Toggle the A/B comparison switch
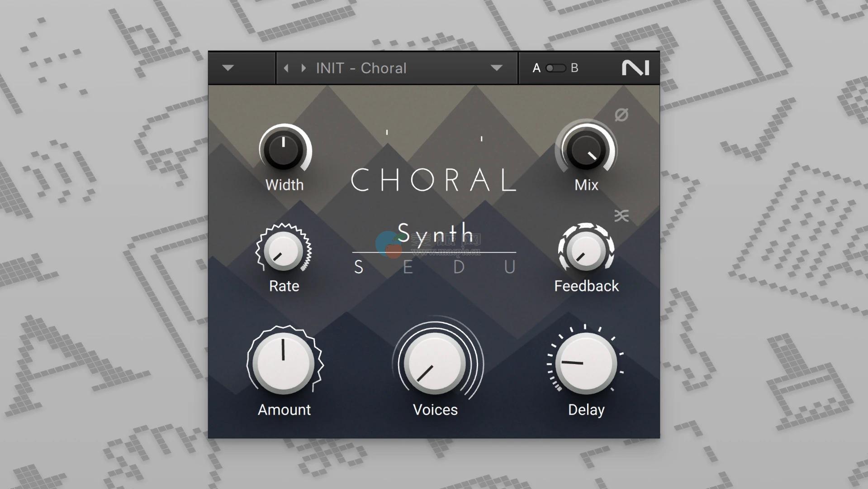Image resolution: width=868 pixels, height=489 pixels. click(555, 68)
